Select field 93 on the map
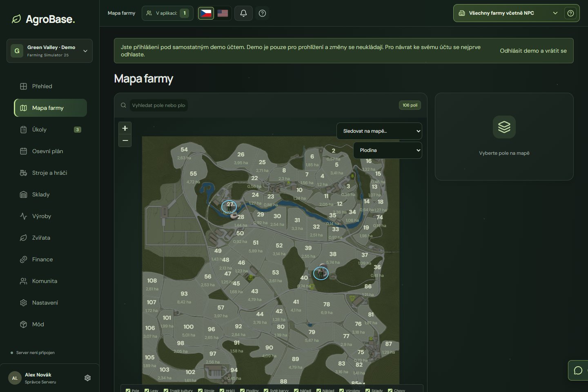Image resolution: width=588 pixels, height=392 pixels. tap(184, 294)
